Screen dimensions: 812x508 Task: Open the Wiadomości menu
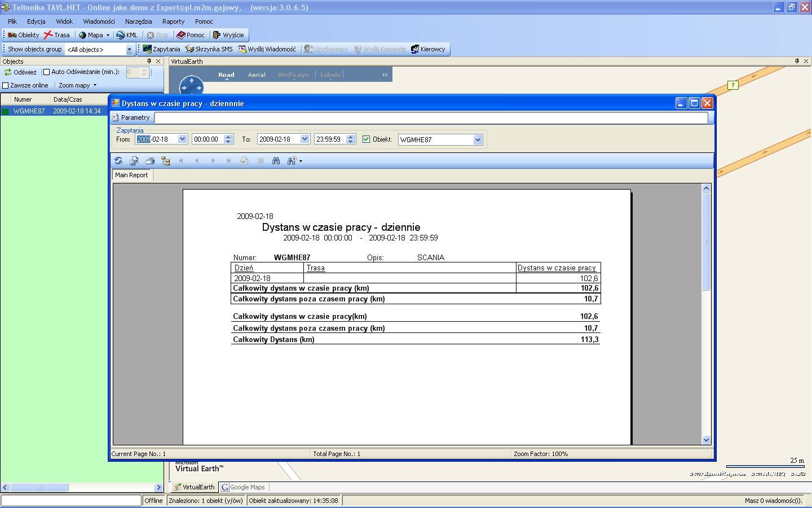[99, 21]
